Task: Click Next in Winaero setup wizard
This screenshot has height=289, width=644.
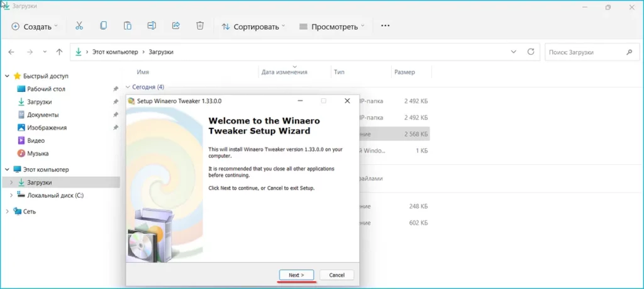Action: [296, 275]
